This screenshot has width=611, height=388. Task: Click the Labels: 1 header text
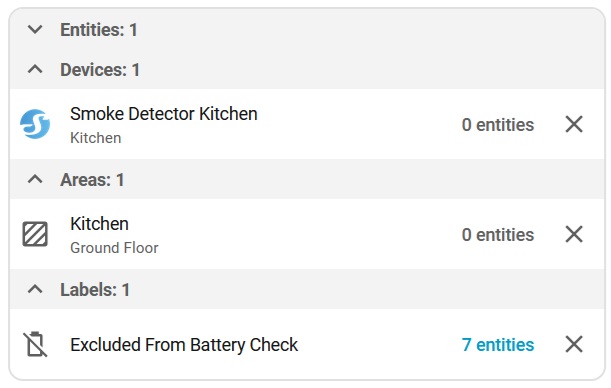[x=95, y=290]
